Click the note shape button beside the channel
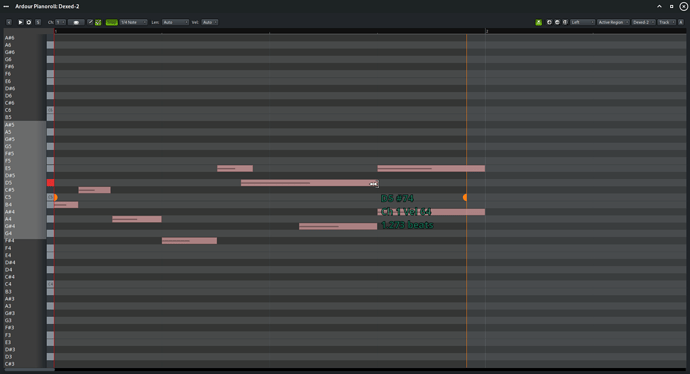Screen dimensions: 690x374 tap(76, 22)
